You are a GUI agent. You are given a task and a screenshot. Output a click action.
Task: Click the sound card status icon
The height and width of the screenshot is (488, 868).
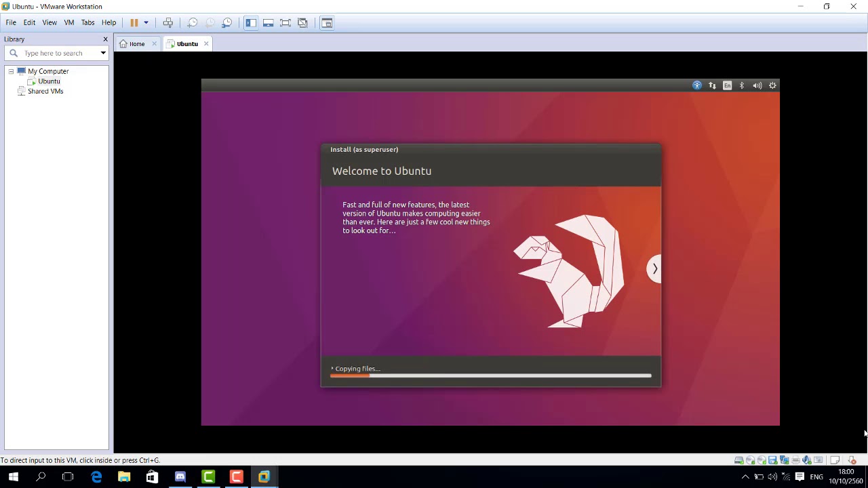pyautogui.click(x=807, y=460)
